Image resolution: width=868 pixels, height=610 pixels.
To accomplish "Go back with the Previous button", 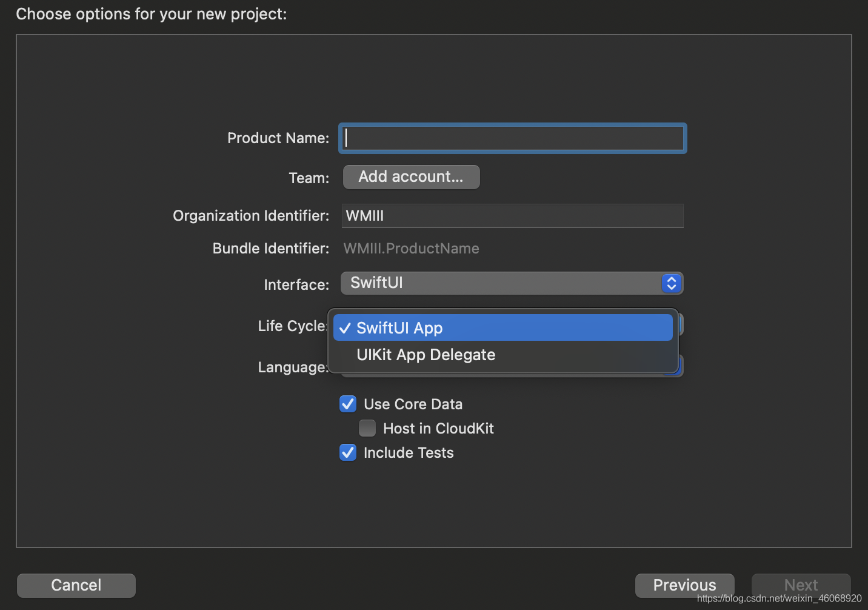I will tap(684, 585).
